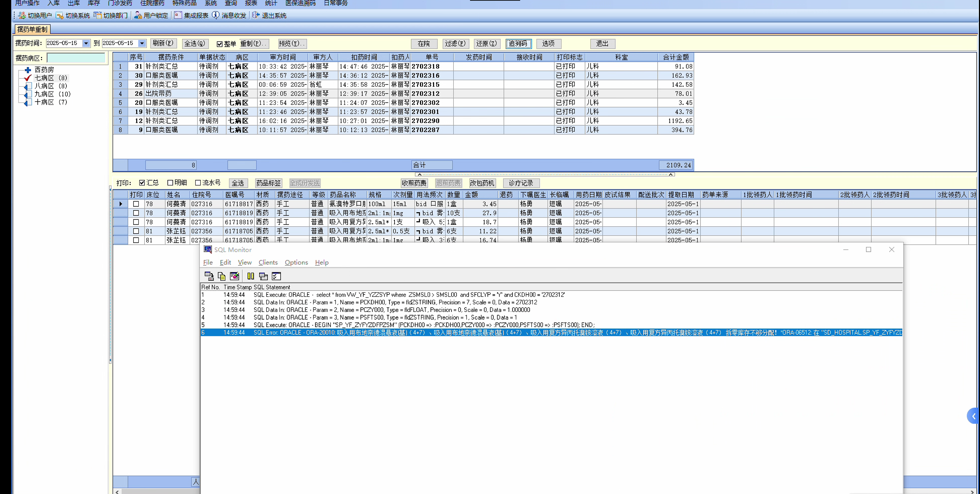
Task: Open the Clients menu in SQL Monitor
Action: [x=268, y=262]
